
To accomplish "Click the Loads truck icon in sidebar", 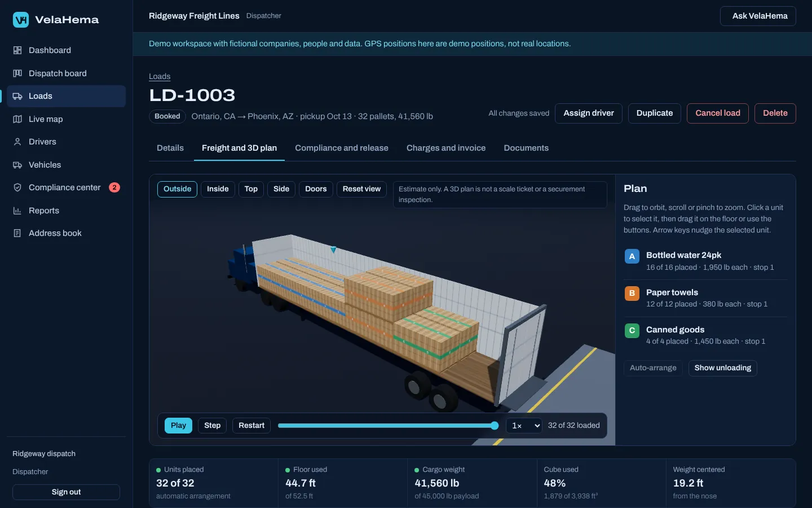I will 17,96.
